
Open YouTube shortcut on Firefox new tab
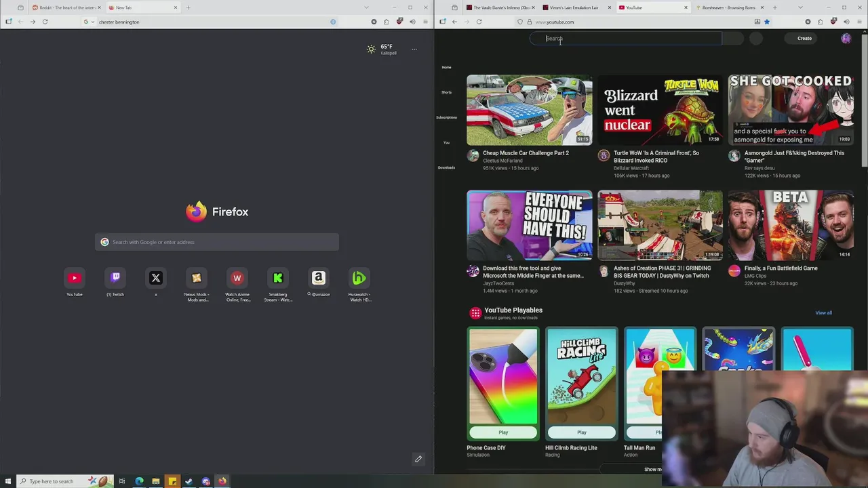pos(75,281)
